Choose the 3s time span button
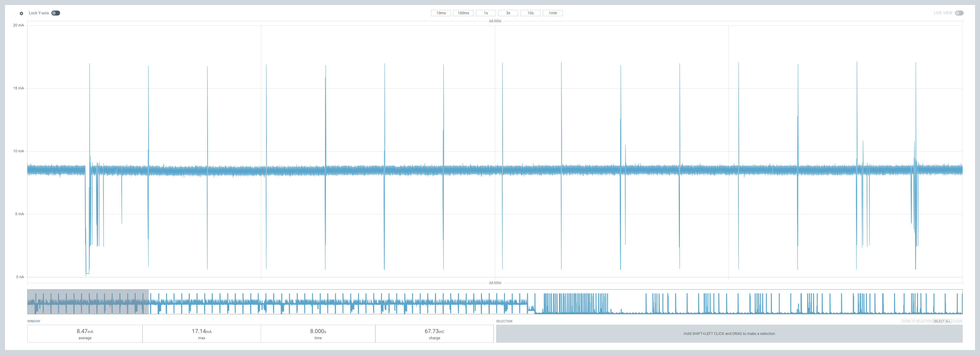 coord(508,13)
